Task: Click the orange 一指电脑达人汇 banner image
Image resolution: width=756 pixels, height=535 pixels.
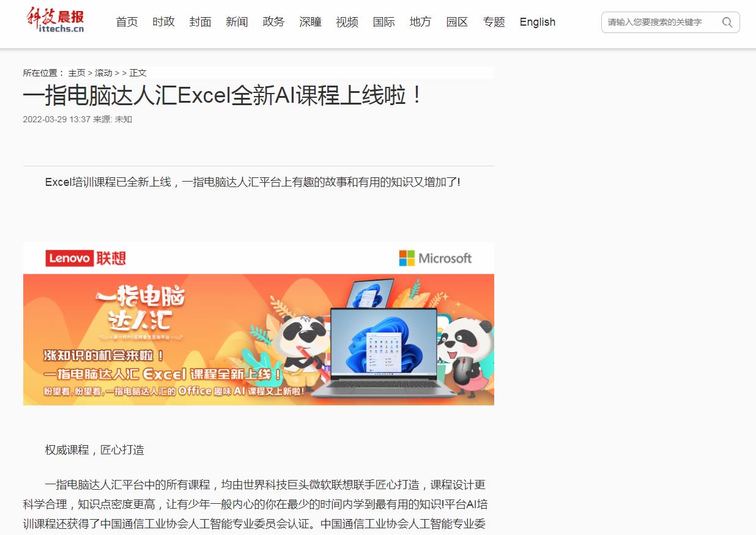Action: pos(259,339)
